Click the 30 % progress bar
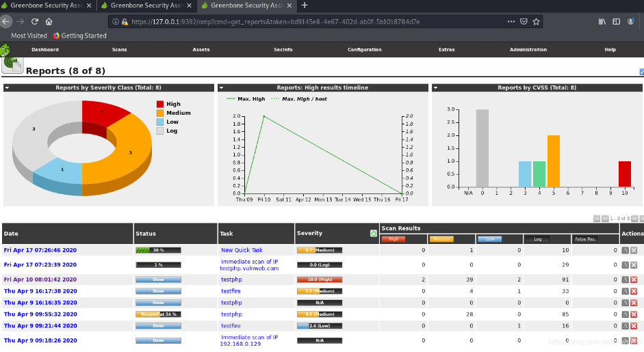The image size is (644, 352). [158, 250]
